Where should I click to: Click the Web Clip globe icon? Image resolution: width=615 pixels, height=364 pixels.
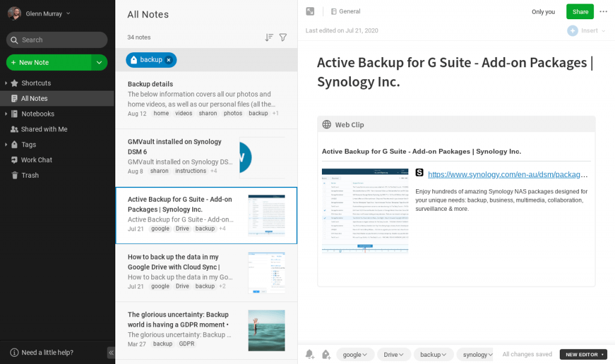pyautogui.click(x=327, y=125)
